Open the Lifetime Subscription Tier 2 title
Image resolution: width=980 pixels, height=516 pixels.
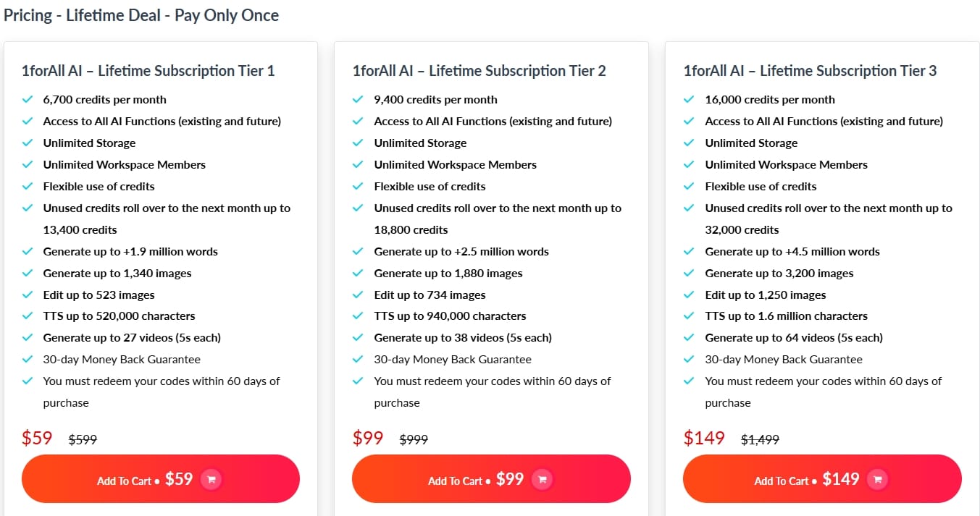click(x=479, y=71)
